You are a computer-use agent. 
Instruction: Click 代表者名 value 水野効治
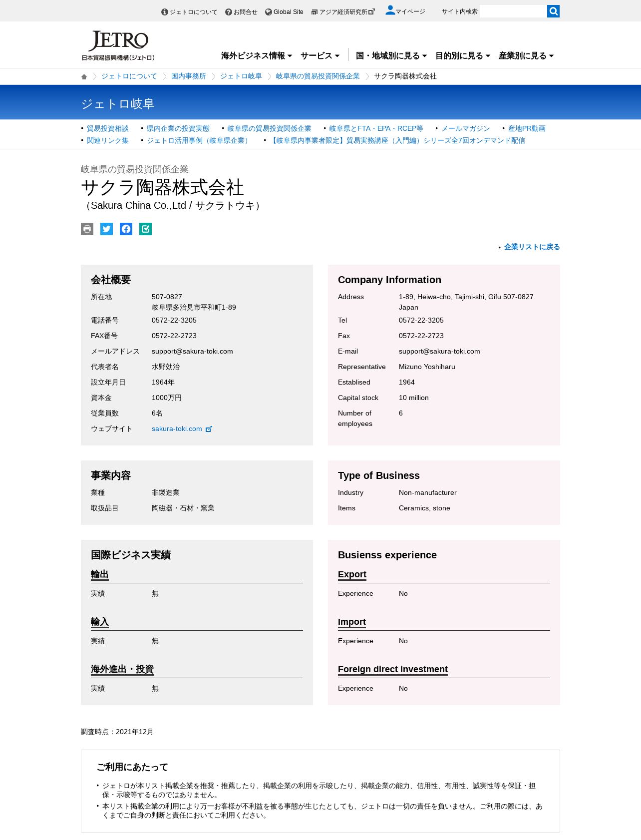coord(166,367)
